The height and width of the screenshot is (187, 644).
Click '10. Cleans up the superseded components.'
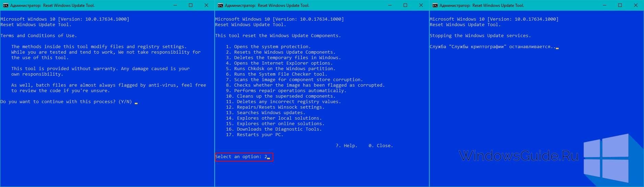pos(281,96)
